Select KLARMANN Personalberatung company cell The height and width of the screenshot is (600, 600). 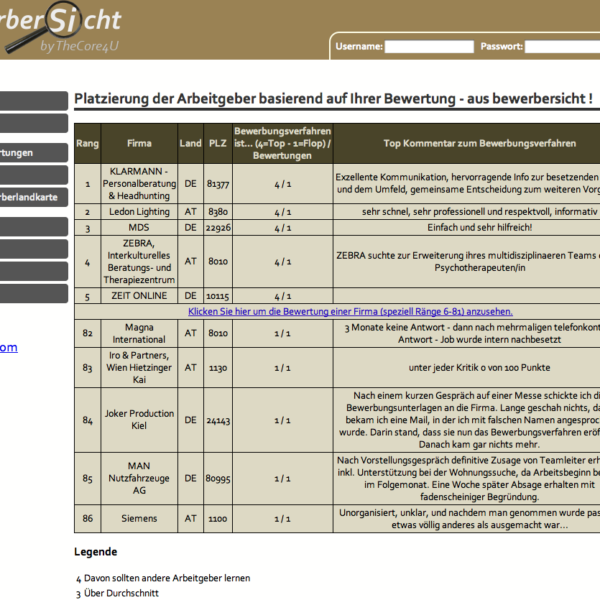139,184
